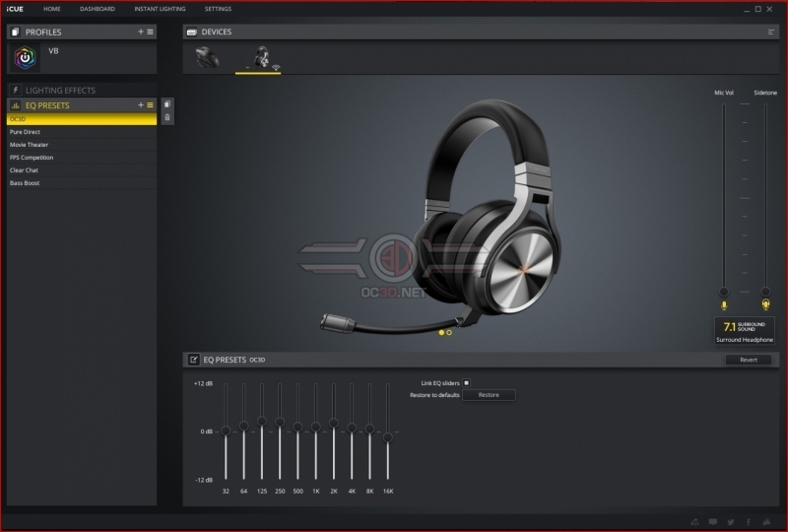Open the EQ Presets hamburger menu
The image size is (788, 532).
click(150, 105)
